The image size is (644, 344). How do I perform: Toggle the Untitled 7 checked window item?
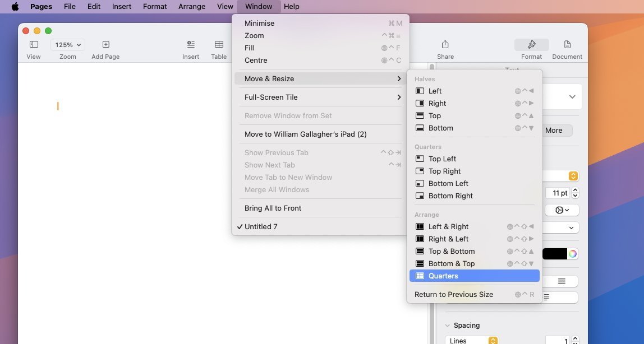[x=320, y=227]
